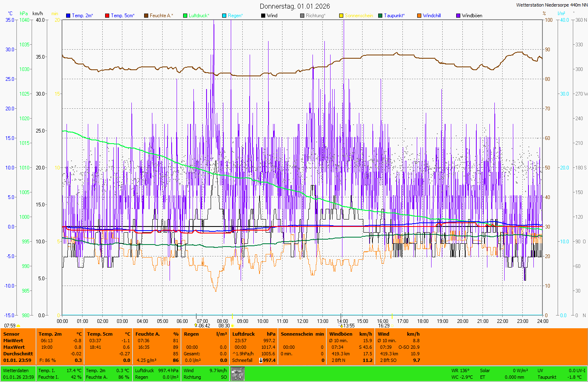The height and width of the screenshot is (382, 588).
Task: Click the Sonnenschein legend label
Action: (x=358, y=16)
